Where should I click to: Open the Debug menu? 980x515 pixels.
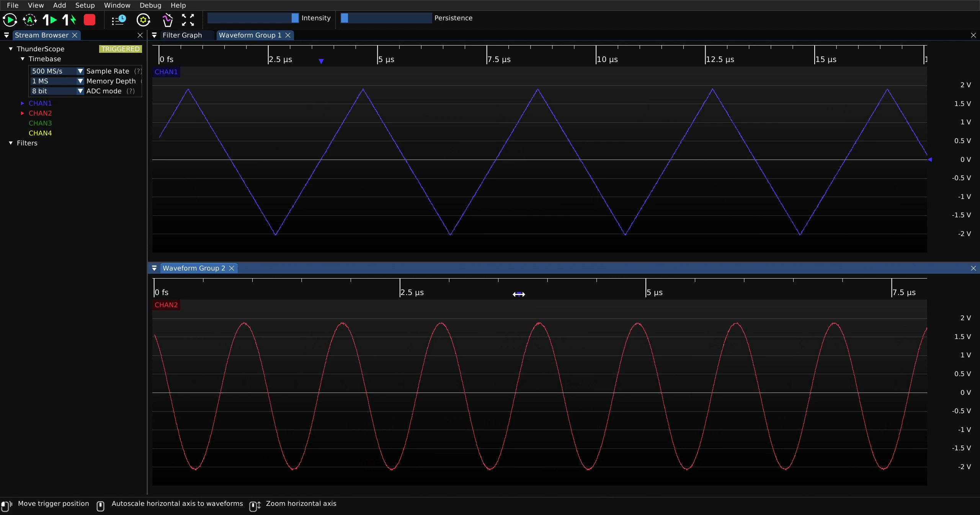[x=150, y=5]
